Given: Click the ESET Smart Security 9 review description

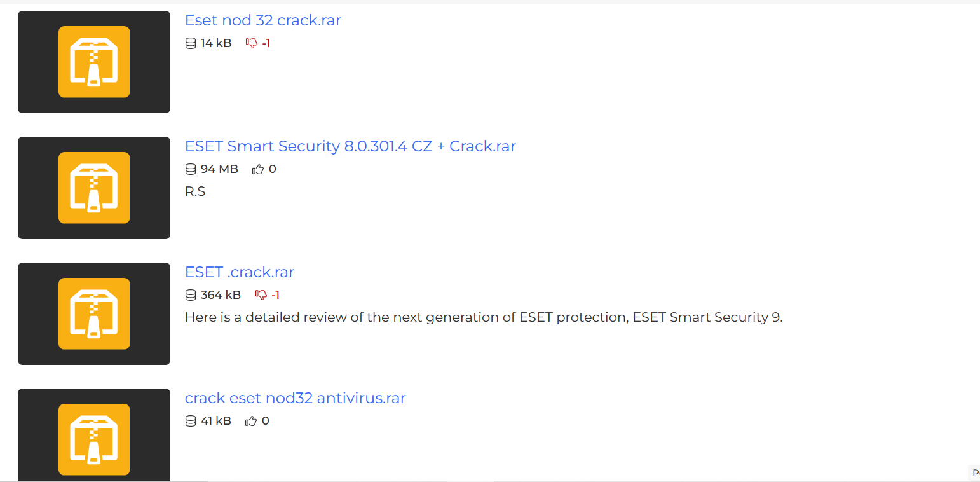Looking at the screenshot, I should (483, 317).
